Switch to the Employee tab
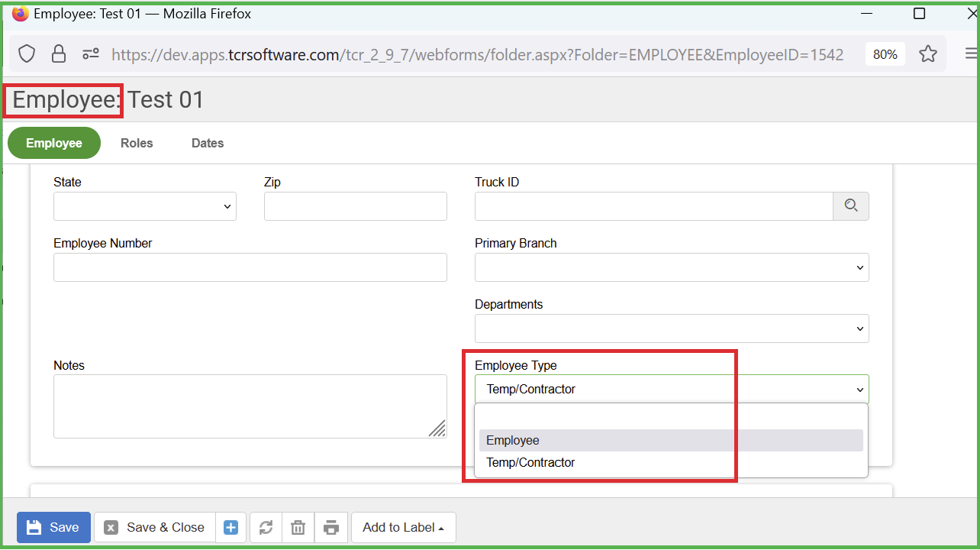980x550 pixels. tap(54, 143)
